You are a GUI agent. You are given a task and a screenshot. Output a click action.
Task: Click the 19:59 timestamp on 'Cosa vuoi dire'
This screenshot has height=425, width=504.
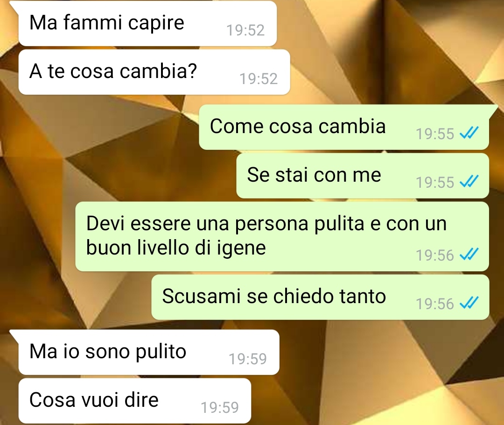[x=220, y=408]
